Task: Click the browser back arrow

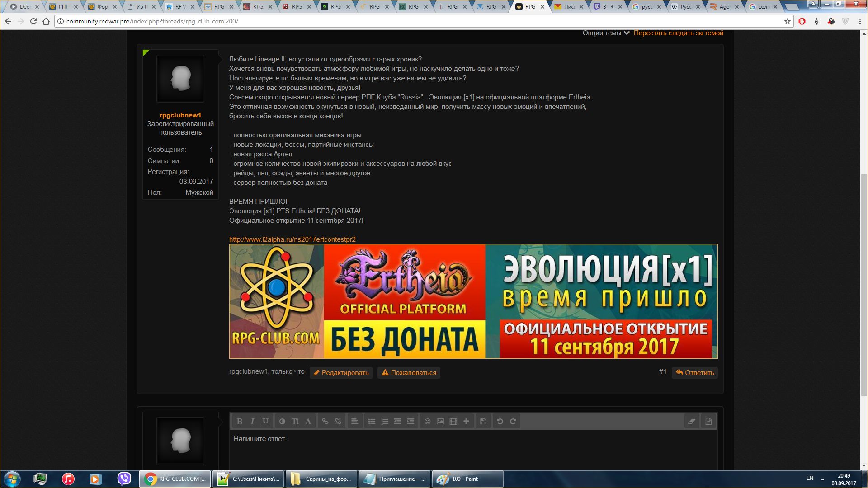Action: coord(8,21)
